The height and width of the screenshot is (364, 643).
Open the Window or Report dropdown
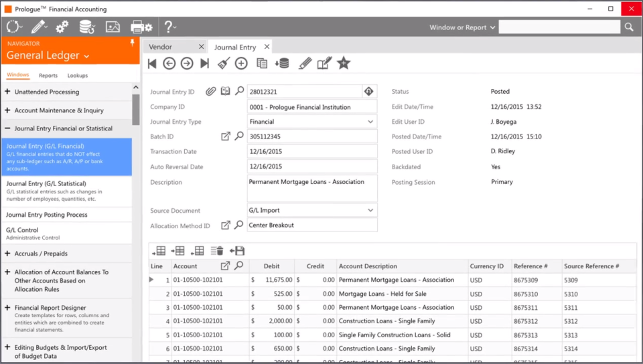462,27
